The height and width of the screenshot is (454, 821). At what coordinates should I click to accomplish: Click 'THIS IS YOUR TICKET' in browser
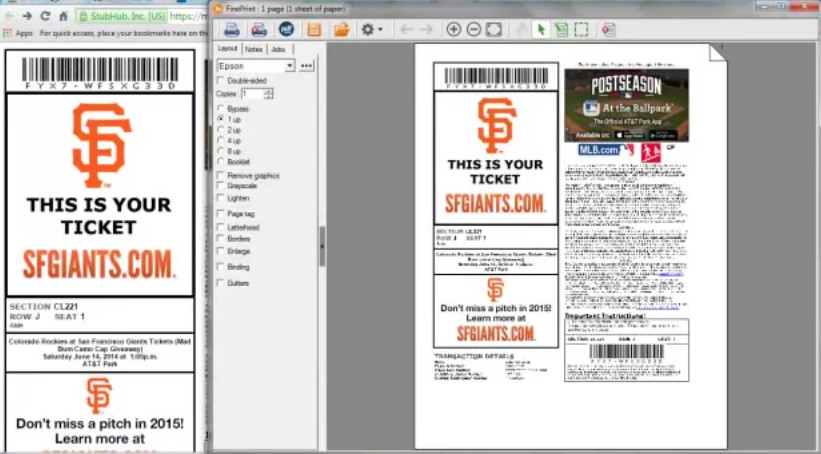98,216
